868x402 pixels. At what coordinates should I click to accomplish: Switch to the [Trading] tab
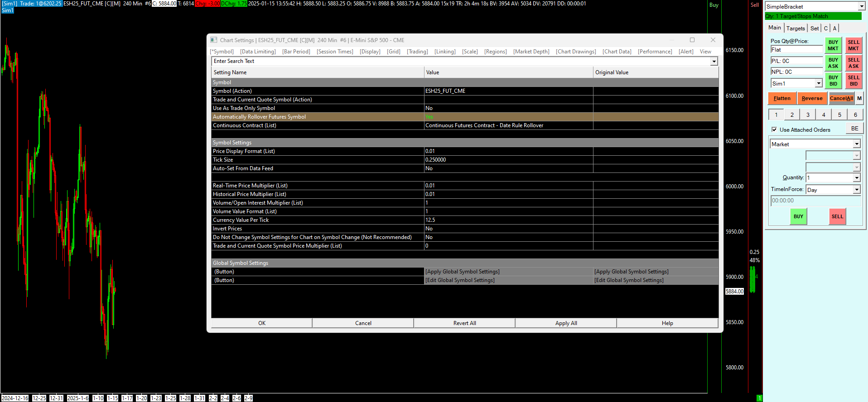[x=417, y=52]
